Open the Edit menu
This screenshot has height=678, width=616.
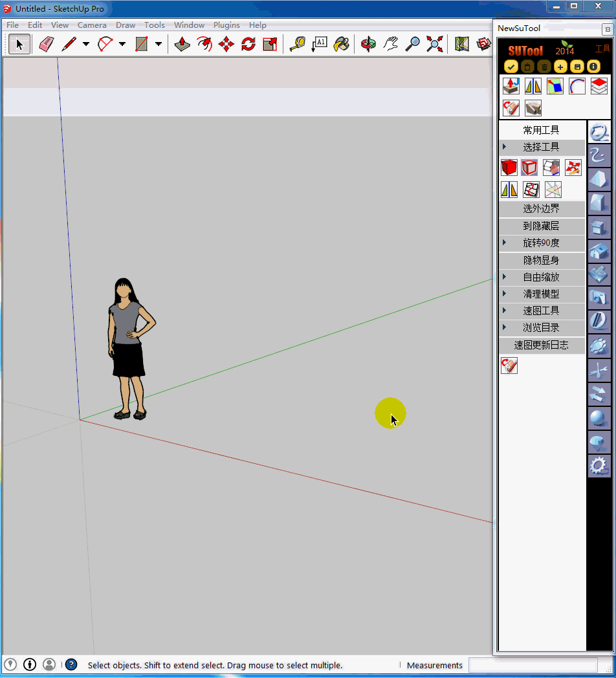click(35, 25)
